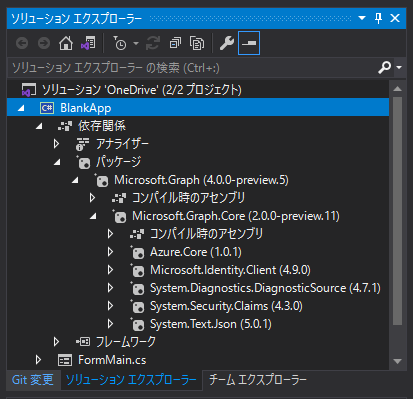Screen dimensions: 413x399
Task: Select the アナライザー label
Action: click(122, 144)
